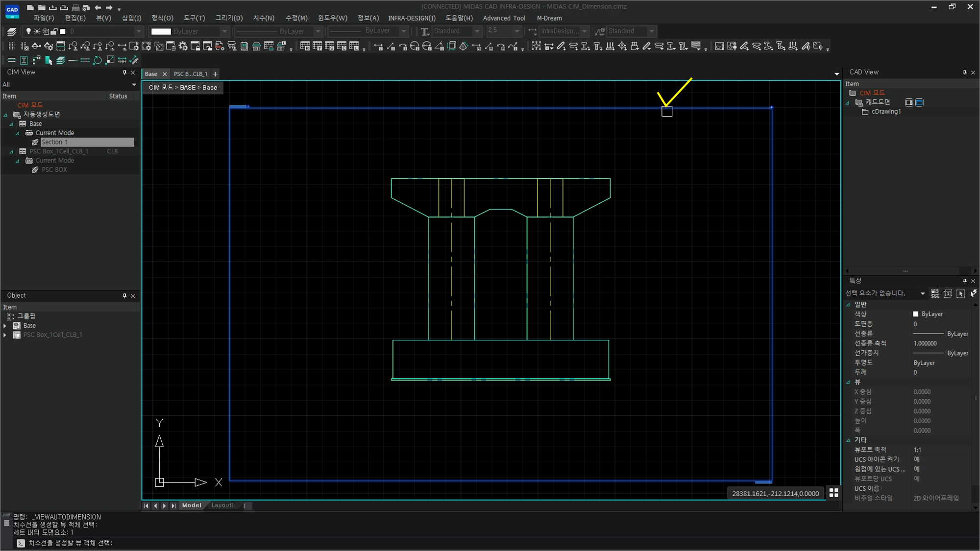Click the settings gear icon in toolbar
This screenshot has width=980, height=551.
(183, 46)
